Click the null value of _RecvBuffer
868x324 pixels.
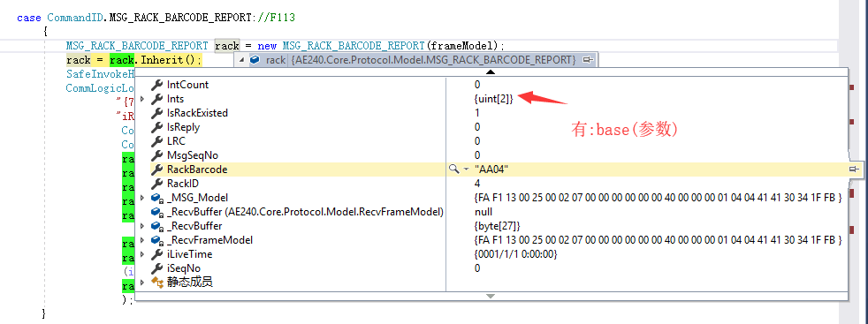[x=483, y=212]
